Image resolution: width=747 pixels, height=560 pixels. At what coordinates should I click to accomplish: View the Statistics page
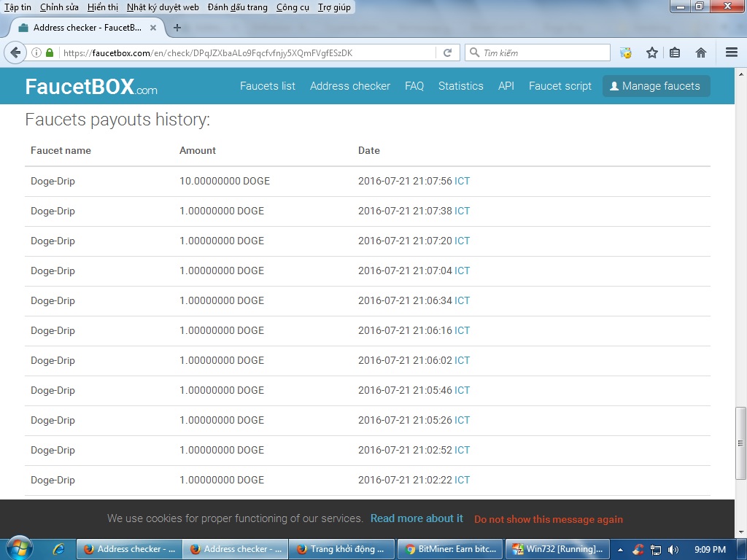point(461,86)
